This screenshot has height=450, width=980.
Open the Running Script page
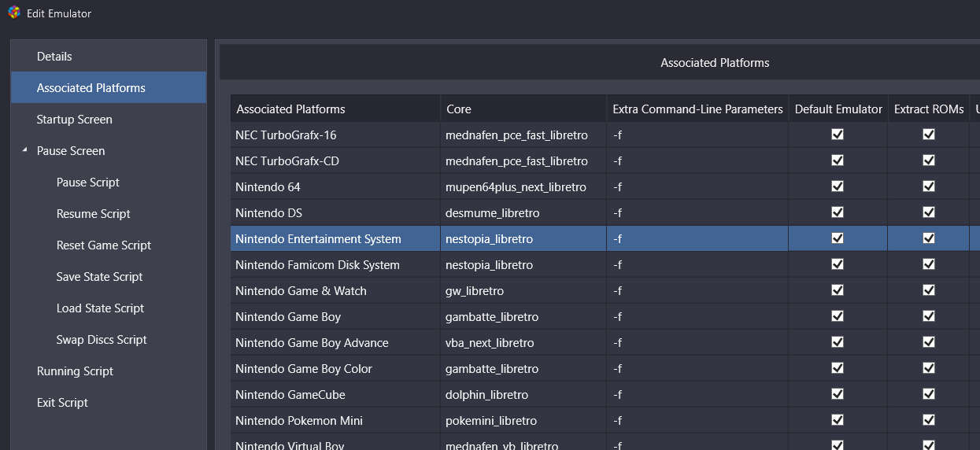click(x=109, y=371)
